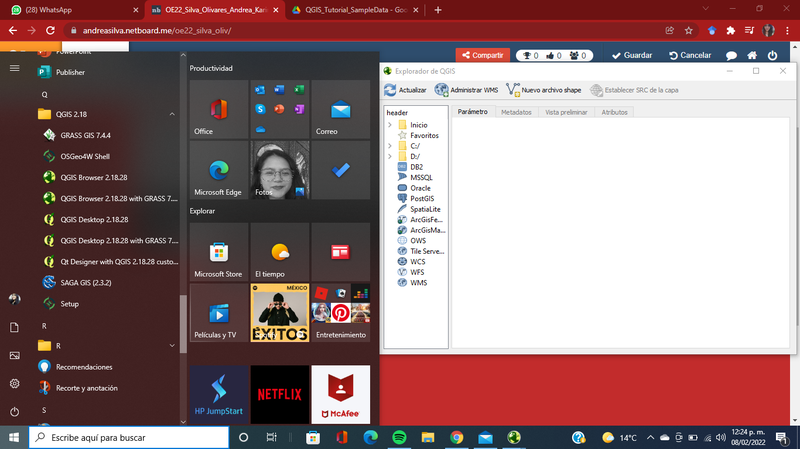Open Spotify from the taskbar
800x449 pixels.
[x=399, y=437]
